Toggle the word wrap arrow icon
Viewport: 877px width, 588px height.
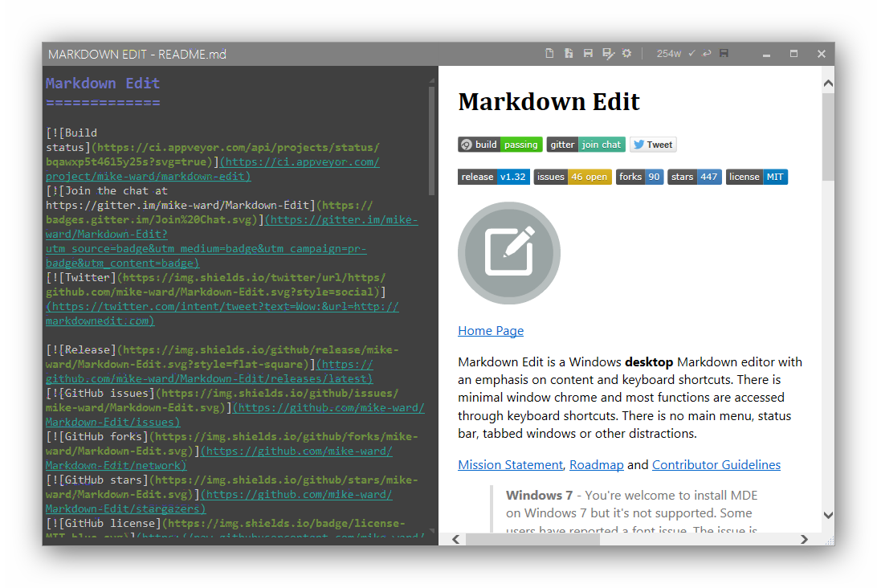point(707,53)
